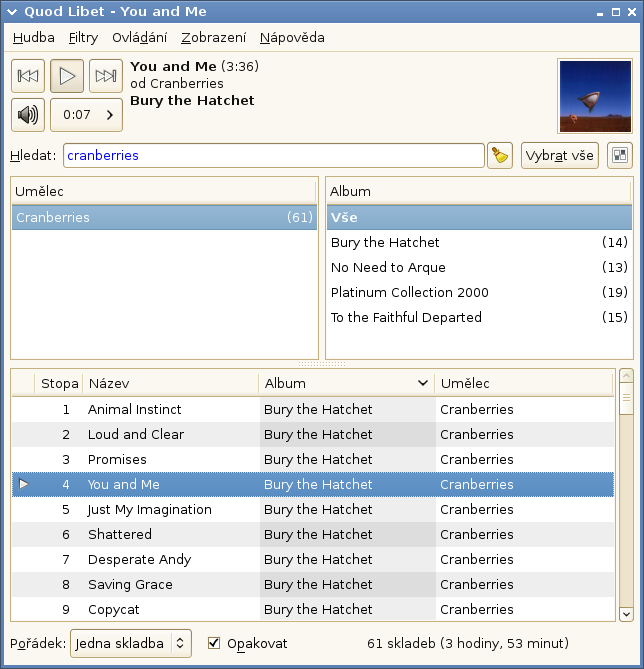Select Vše in the Album pane
644x669 pixels.
[479, 217]
